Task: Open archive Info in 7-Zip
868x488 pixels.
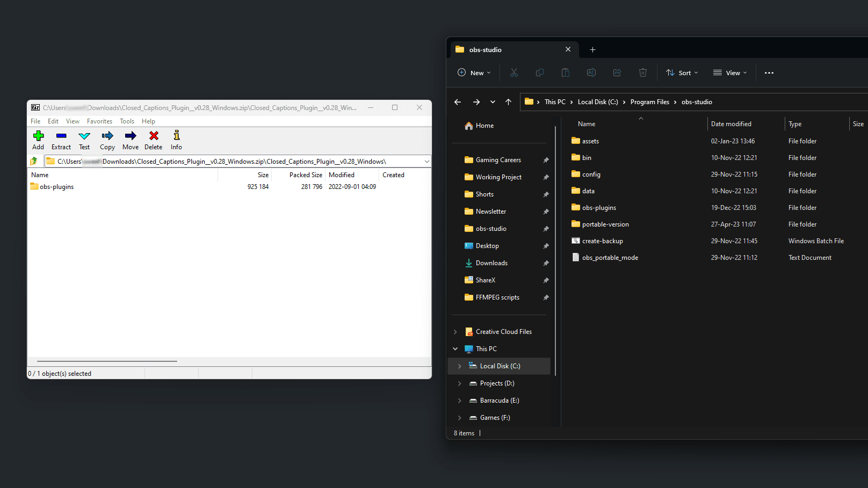Action: [176, 136]
